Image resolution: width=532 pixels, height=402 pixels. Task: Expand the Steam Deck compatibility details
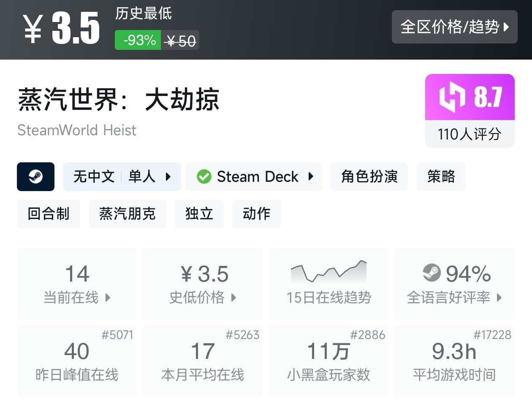coord(254,177)
